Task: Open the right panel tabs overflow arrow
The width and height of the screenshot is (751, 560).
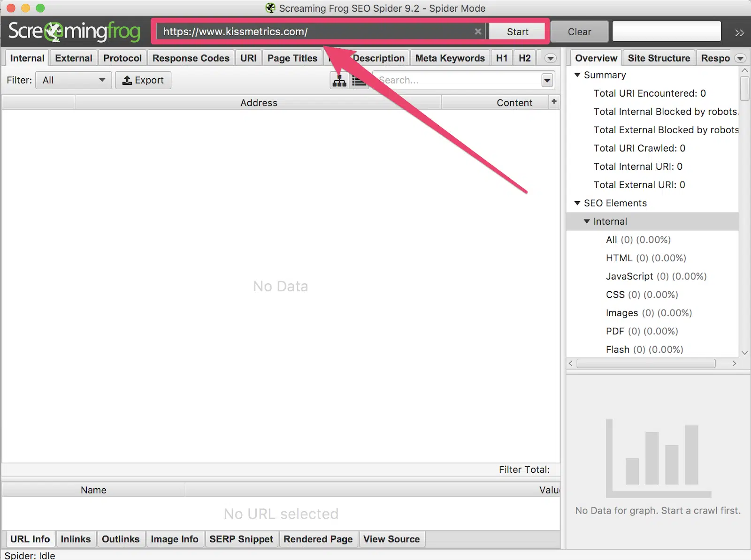Action: (740, 59)
